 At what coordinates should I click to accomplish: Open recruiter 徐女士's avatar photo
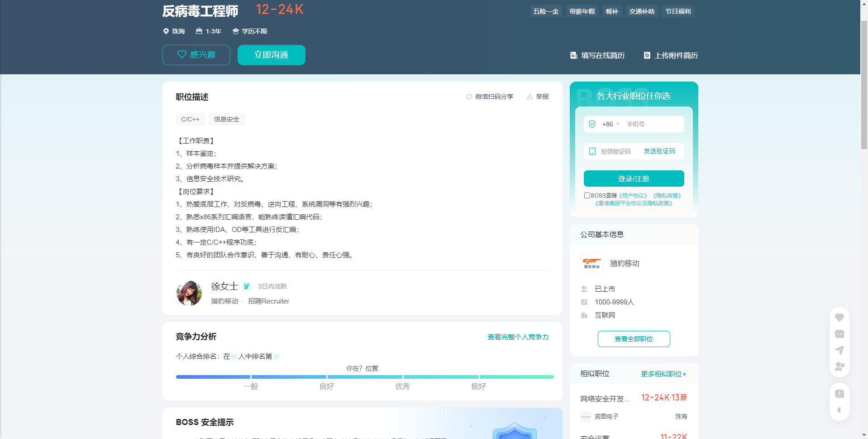tap(189, 293)
